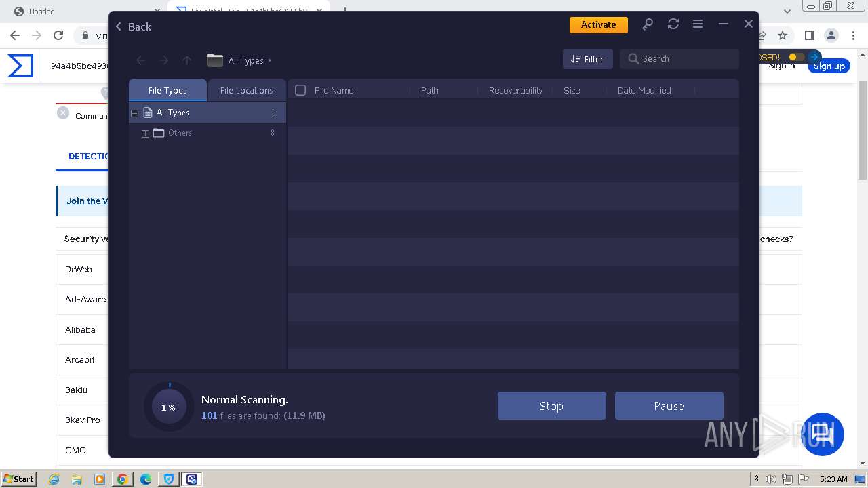
Task: Click the 101 files found count
Action: [209, 415]
